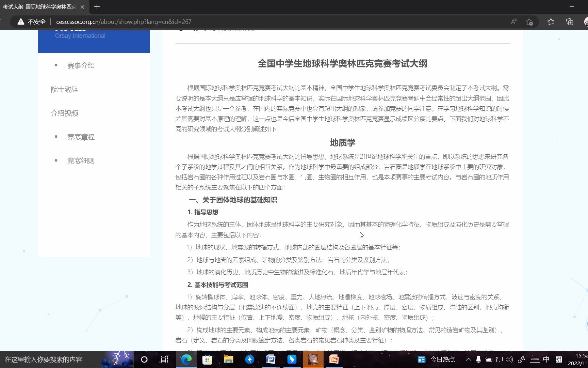Open Cortana circle icon on taskbar
The height and width of the screenshot is (368, 588).
pos(144,359)
